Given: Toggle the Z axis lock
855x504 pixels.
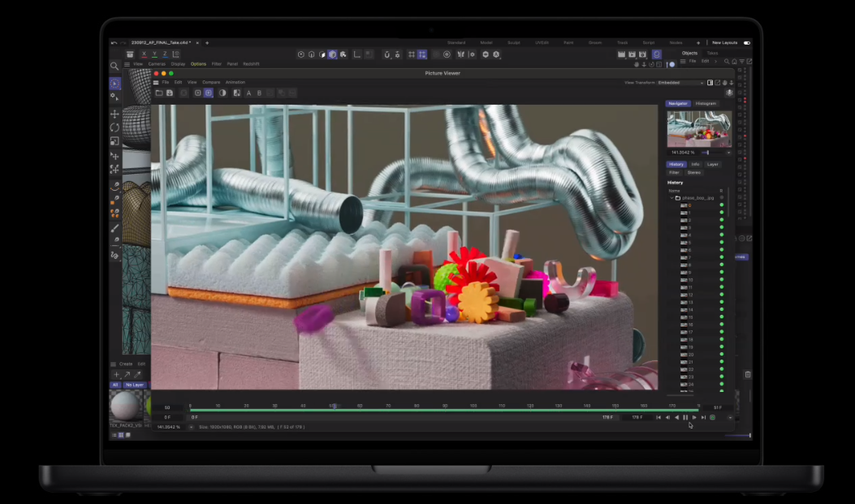Looking at the screenshot, I should 166,54.
